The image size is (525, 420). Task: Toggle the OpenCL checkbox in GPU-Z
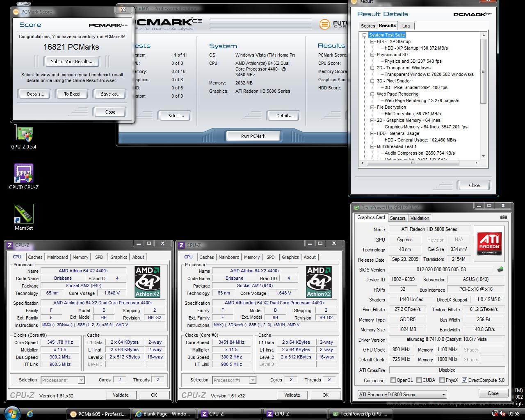click(393, 380)
